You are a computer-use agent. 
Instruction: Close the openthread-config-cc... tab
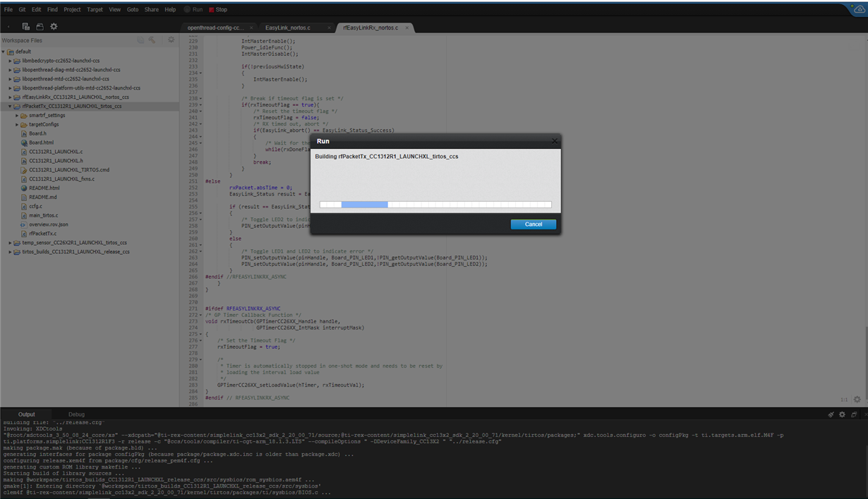pyautogui.click(x=252, y=28)
